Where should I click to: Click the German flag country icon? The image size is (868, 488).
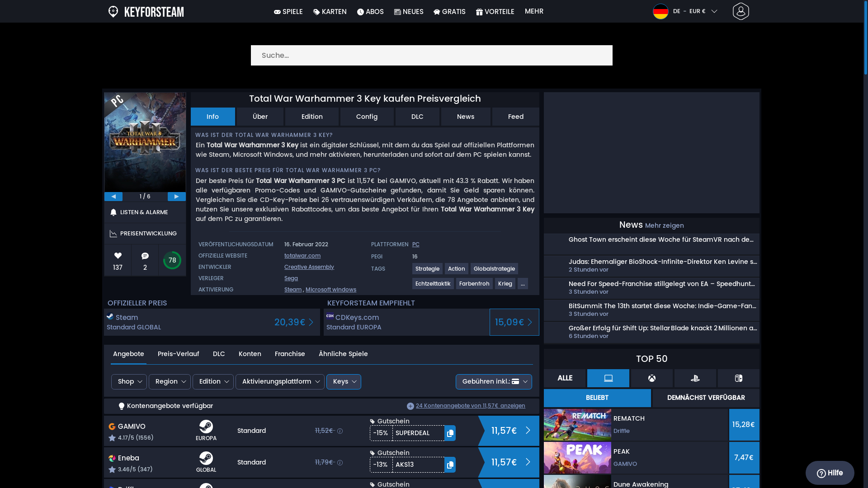(x=660, y=11)
